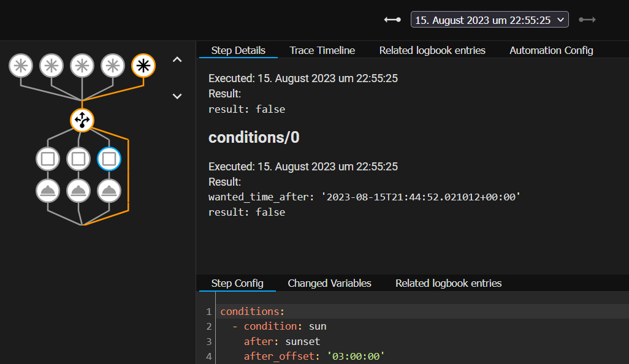This screenshot has width=629, height=364.
Task: Go to the previous trace with left arrow
Action: click(x=392, y=19)
